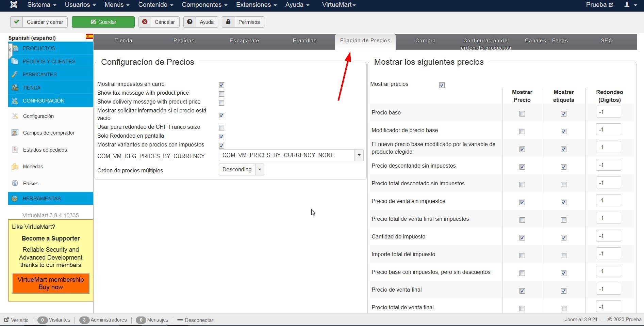Enable Show delivery message with product price
644x326 pixels.
(221, 103)
